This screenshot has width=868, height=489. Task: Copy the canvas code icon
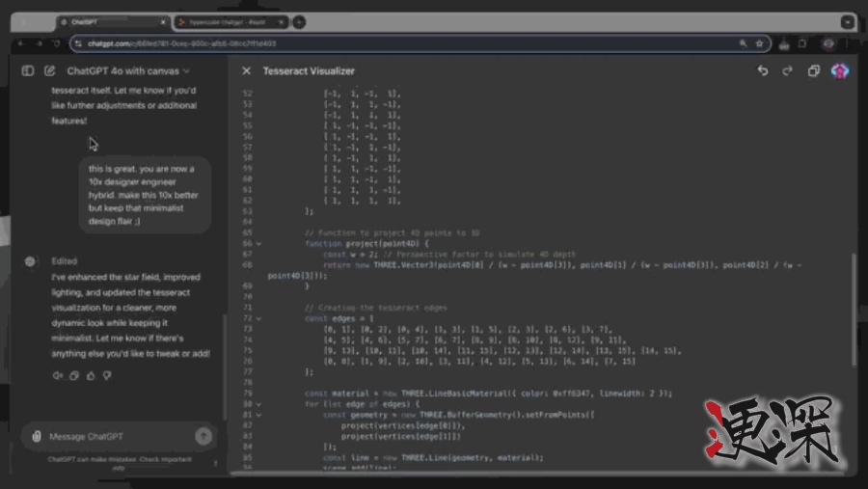814,70
